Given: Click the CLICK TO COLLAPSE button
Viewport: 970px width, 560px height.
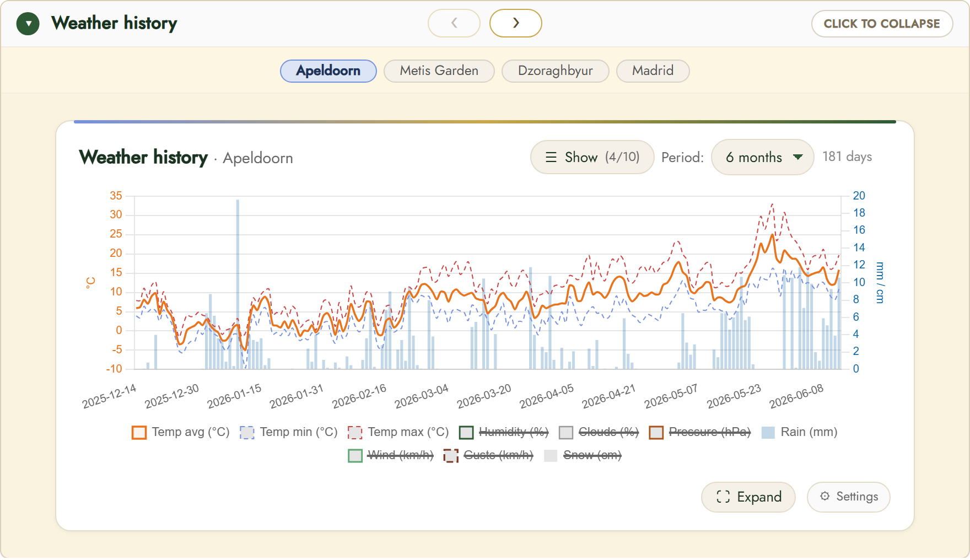Looking at the screenshot, I should coord(882,24).
